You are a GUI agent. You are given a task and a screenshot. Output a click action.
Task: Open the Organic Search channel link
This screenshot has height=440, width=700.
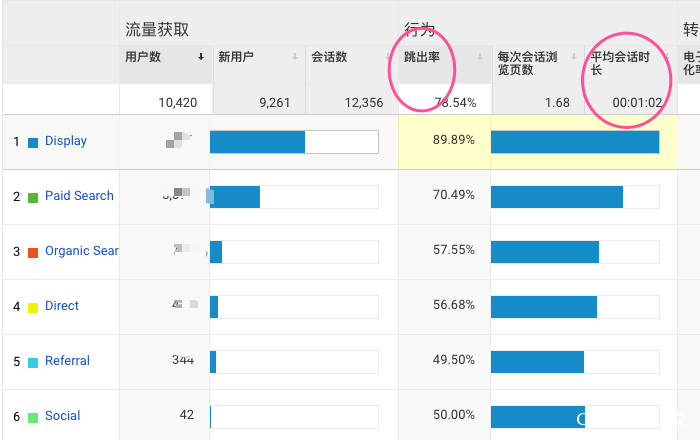82,251
